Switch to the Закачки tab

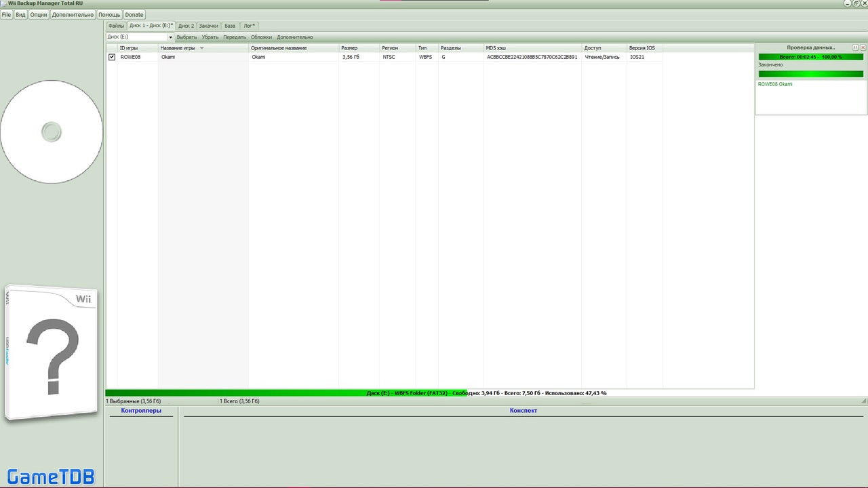coord(208,26)
